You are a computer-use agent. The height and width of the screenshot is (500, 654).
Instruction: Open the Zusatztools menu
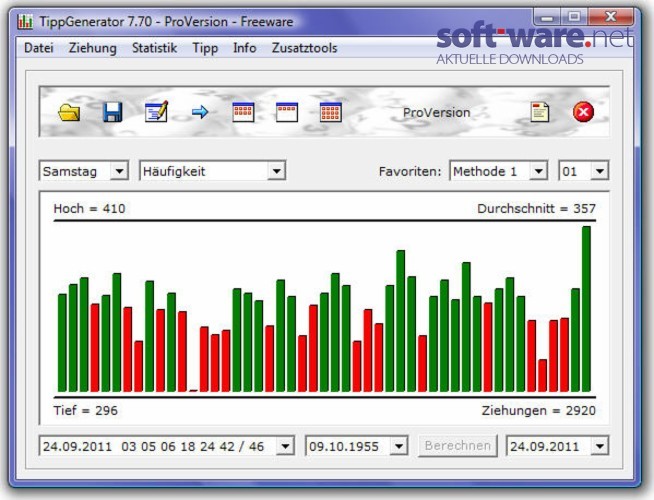(x=304, y=48)
